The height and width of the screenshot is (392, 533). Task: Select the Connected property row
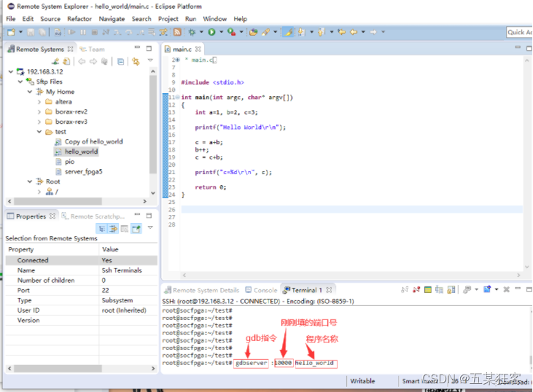click(81, 260)
